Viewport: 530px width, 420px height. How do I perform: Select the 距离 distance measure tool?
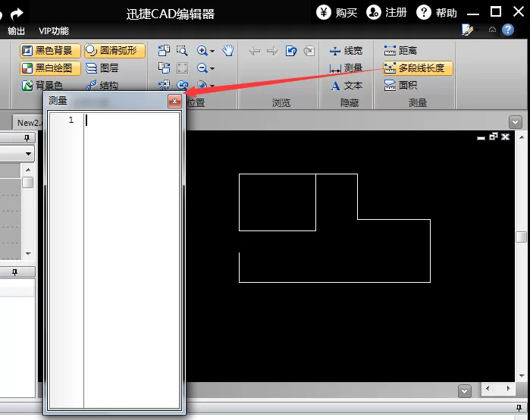pos(400,51)
